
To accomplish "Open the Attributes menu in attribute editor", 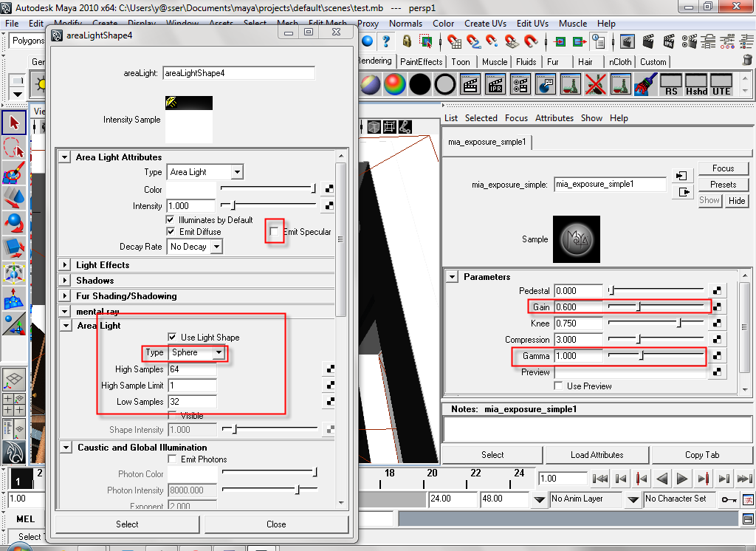I will tap(554, 118).
